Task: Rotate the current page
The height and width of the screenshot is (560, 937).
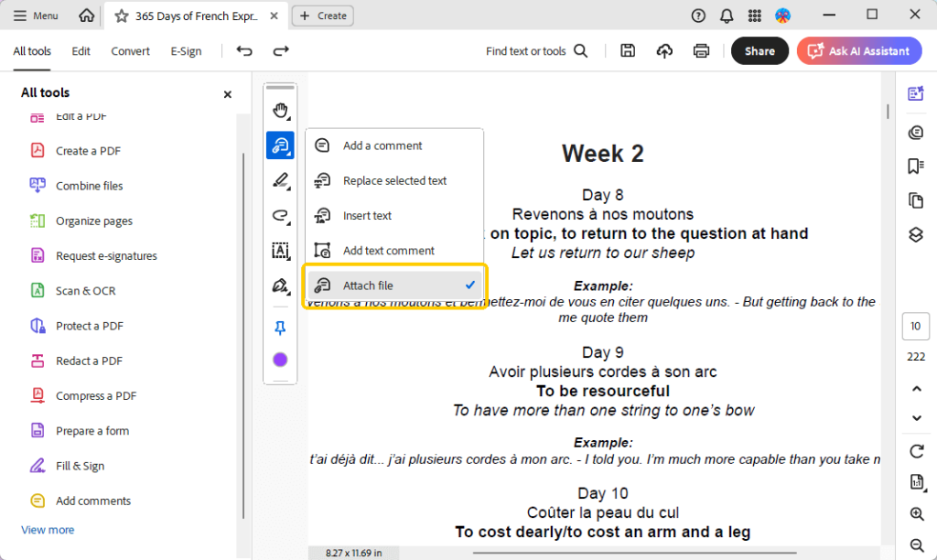Action: tap(915, 451)
